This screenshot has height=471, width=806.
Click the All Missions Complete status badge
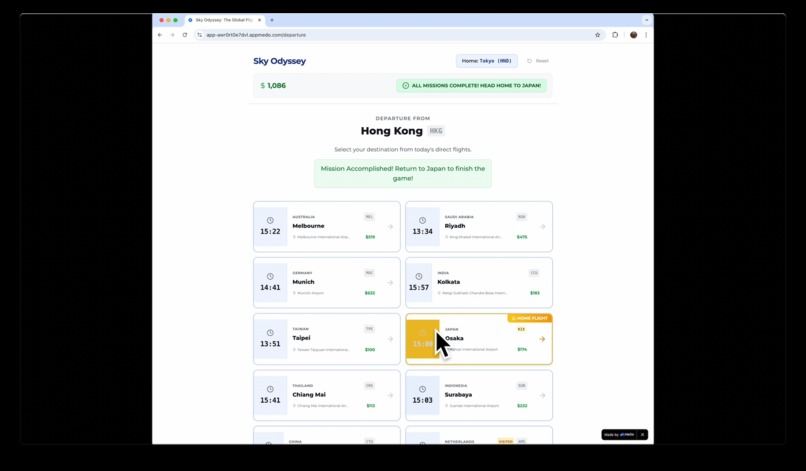471,85
